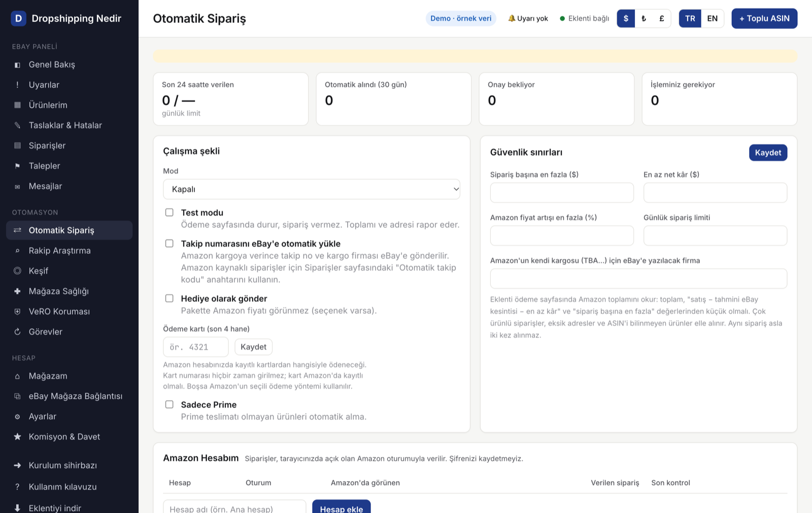812x513 pixels.
Task: Click the Komisyon & Davet star icon
Action: coord(17,437)
